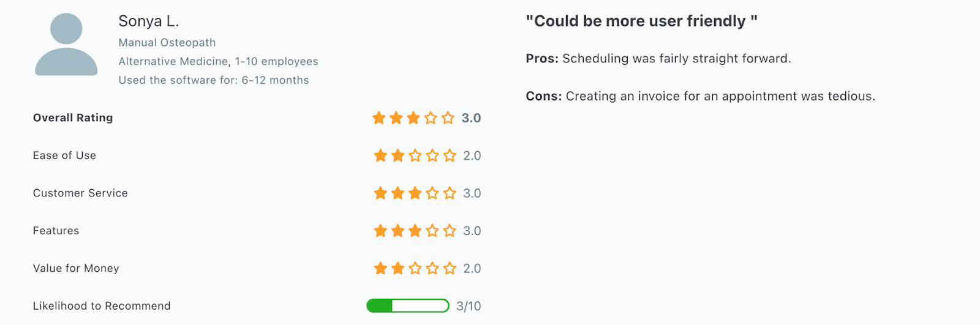Image resolution: width=980 pixels, height=325 pixels.
Task: Click the 3.0 overall rating score
Action: (x=471, y=118)
